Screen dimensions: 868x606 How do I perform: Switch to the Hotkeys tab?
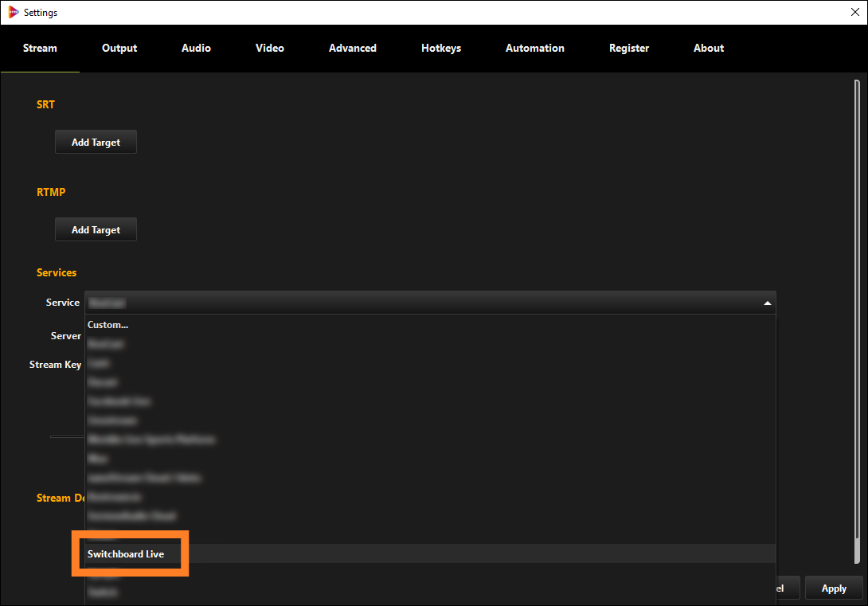tap(441, 48)
